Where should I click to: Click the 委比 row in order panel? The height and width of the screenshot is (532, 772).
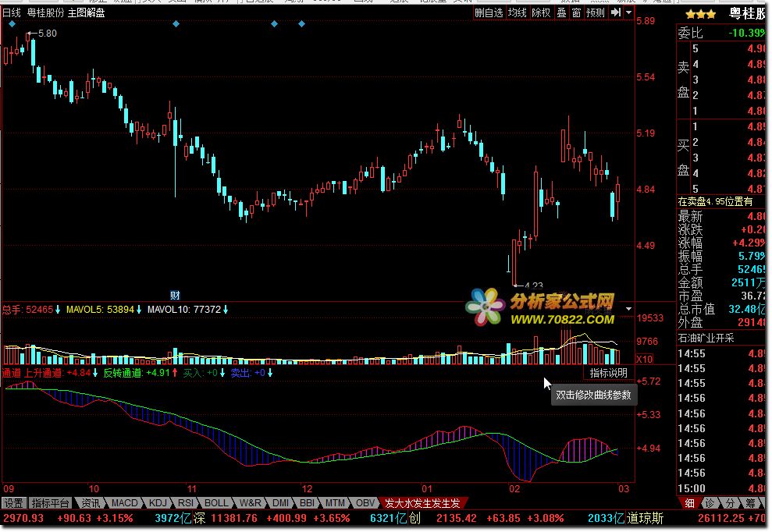[721, 33]
